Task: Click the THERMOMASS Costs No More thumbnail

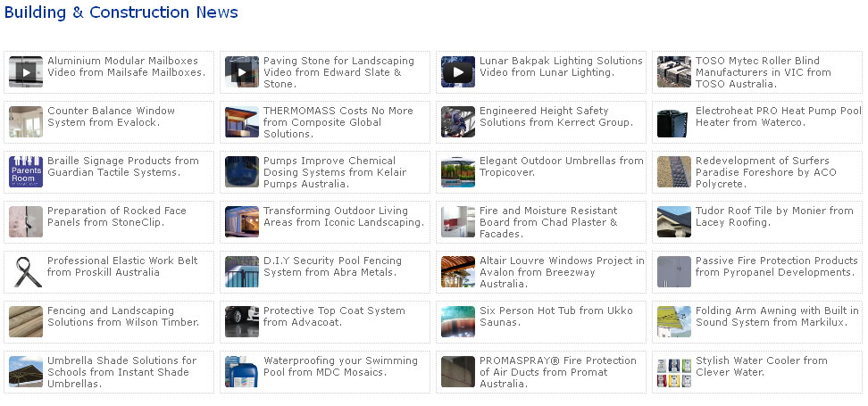Action: [242, 121]
